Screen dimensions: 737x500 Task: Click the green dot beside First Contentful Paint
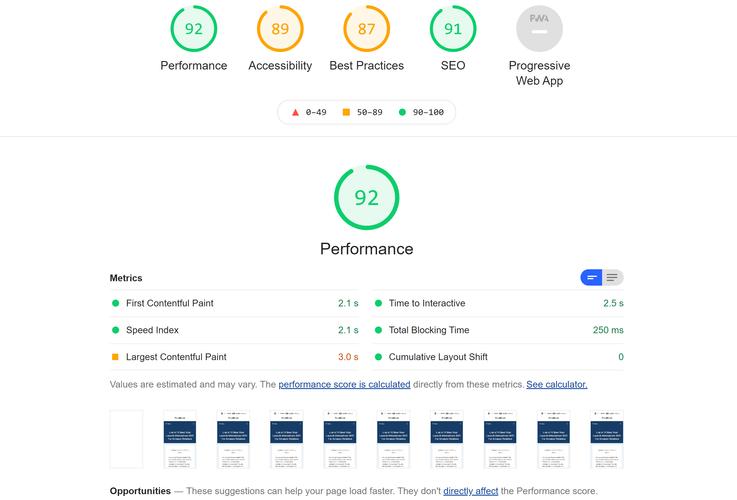coord(115,303)
